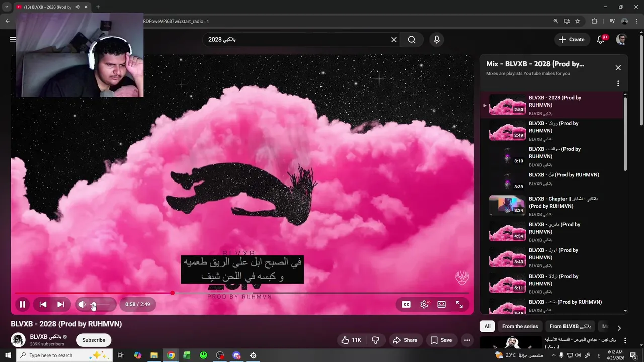Click the Windows taskbar search box

click(64, 355)
